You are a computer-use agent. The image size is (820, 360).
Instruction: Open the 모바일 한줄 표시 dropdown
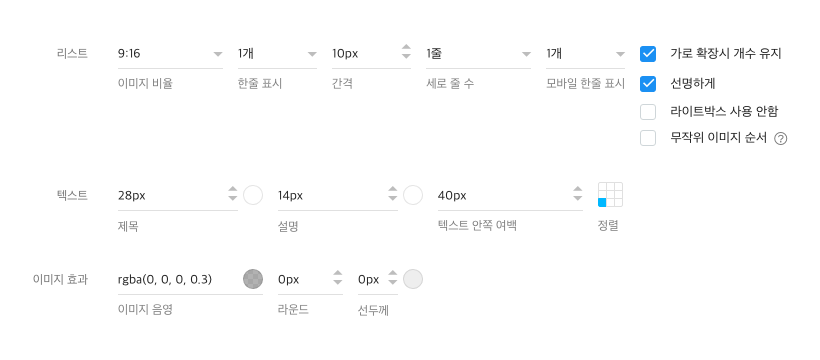click(x=585, y=54)
